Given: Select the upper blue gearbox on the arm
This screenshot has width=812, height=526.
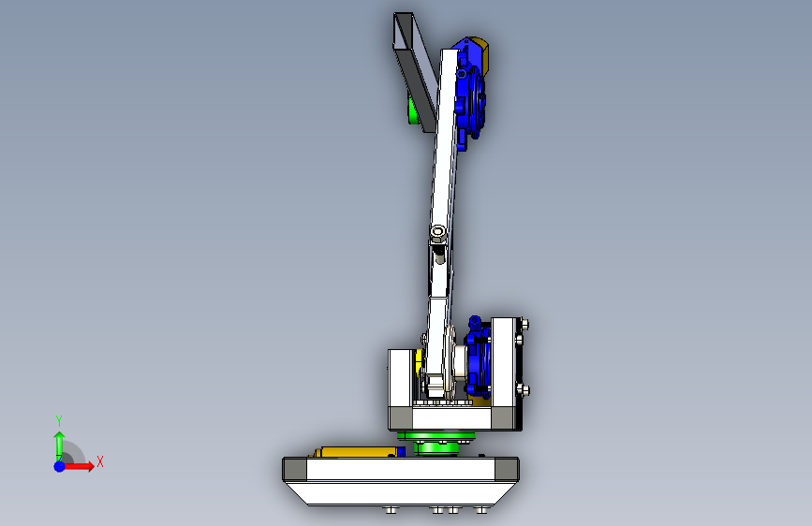Looking at the screenshot, I should pos(470,101).
